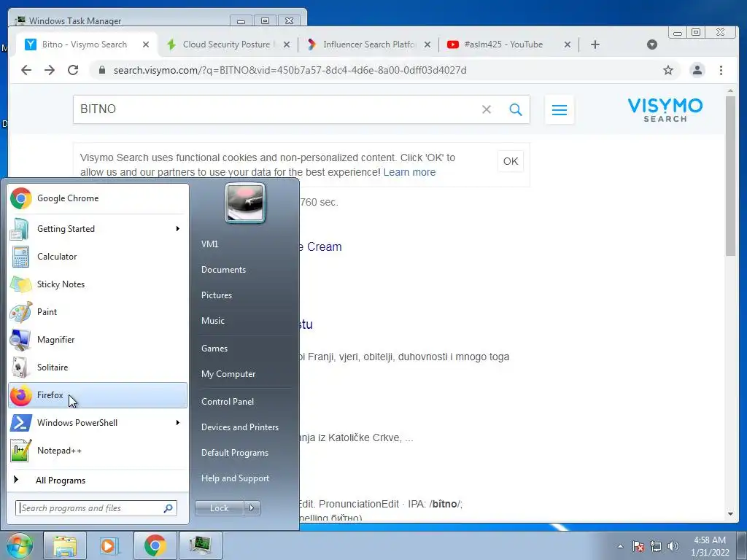Image resolution: width=747 pixels, height=560 pixels.
Task: Click the address bar URL
Action: (290, 71)
